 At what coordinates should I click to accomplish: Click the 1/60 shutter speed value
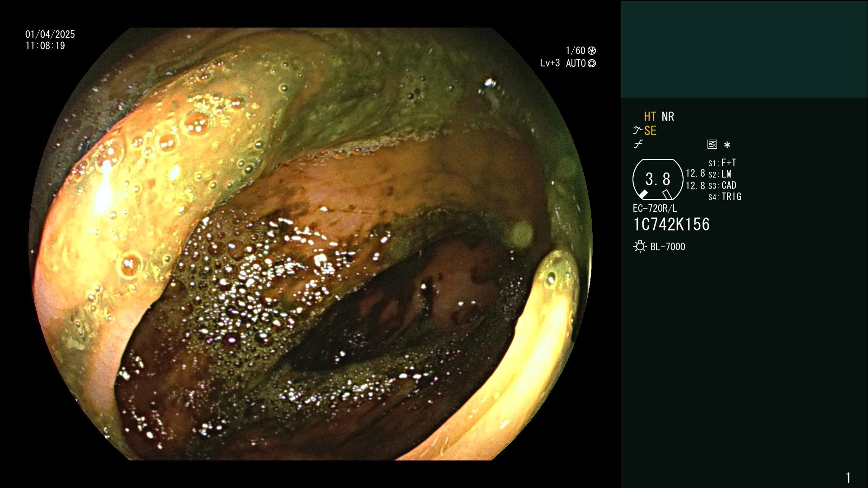coord(576,51)
